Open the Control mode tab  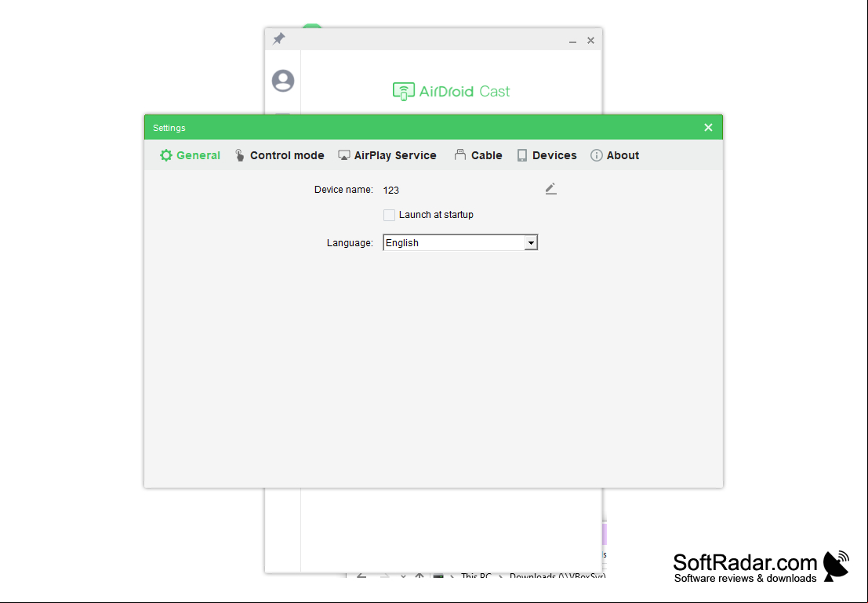(279, 155)
